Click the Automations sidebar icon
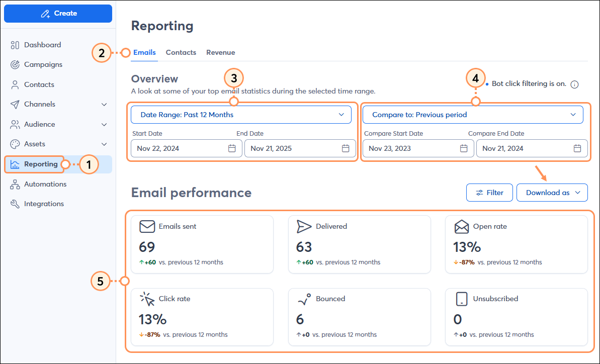The height and width of the screenshot is (364, 600). [x=15, y=184]
